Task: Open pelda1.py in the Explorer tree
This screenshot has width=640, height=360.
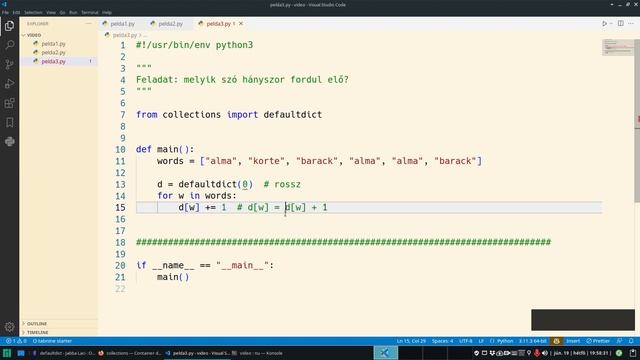Action: (x=53, y=44)
